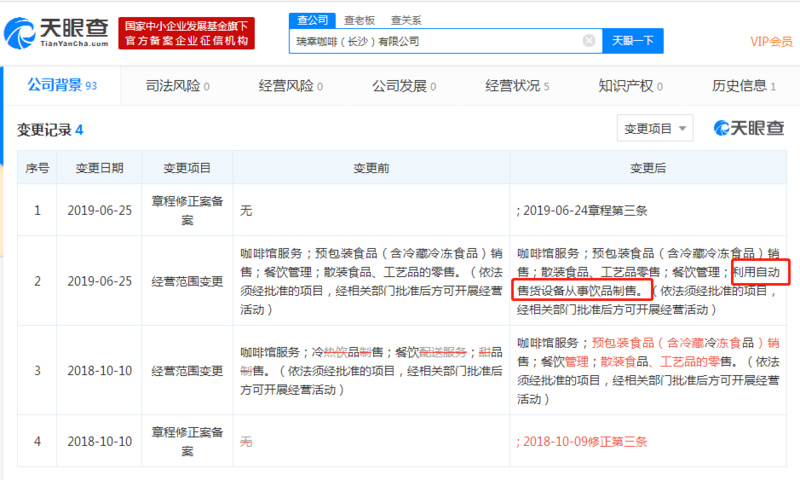Click row 2 变更前 business scope text
The height and width of the screenshot is (480, 800).
point(371,281)
